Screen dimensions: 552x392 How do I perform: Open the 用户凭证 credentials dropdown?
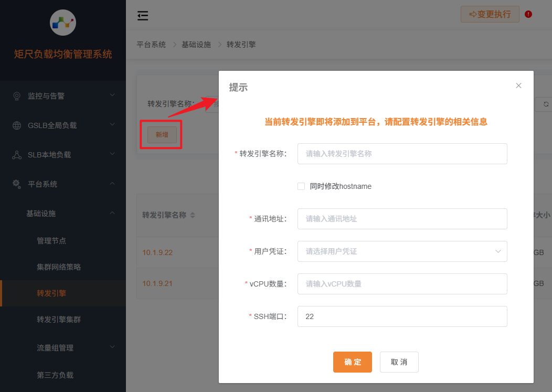[x=402, y=251]
